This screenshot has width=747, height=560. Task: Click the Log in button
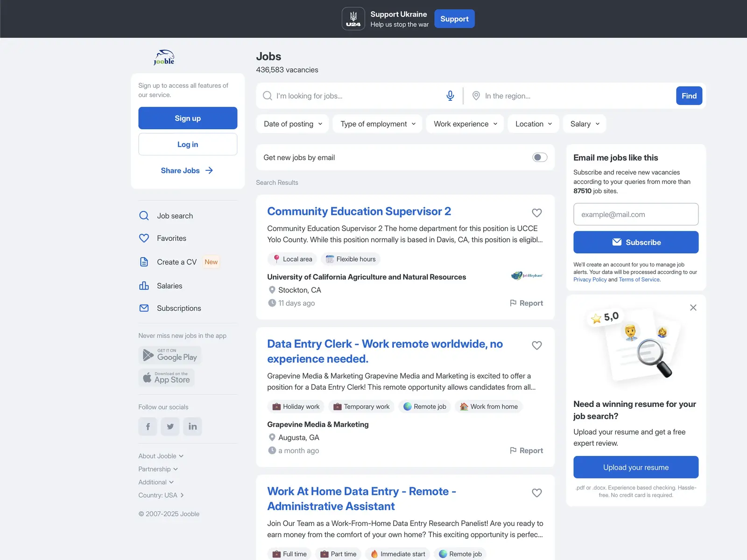click(188, 144)
